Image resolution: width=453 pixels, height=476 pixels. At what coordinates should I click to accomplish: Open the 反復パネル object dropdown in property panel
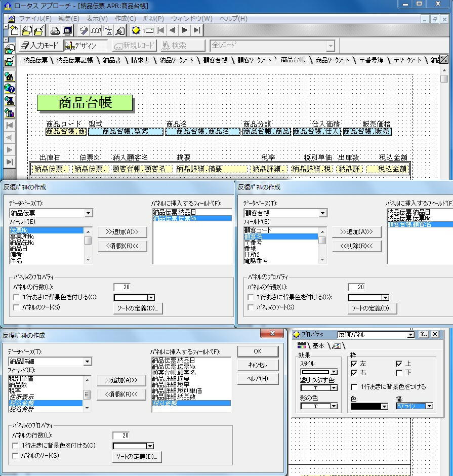411,335
